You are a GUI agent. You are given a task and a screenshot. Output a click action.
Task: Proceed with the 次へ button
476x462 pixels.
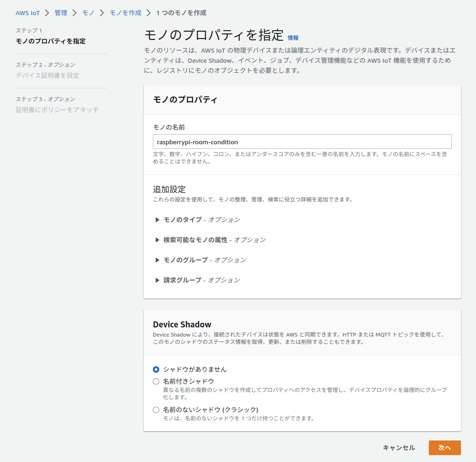coord(445,448)
